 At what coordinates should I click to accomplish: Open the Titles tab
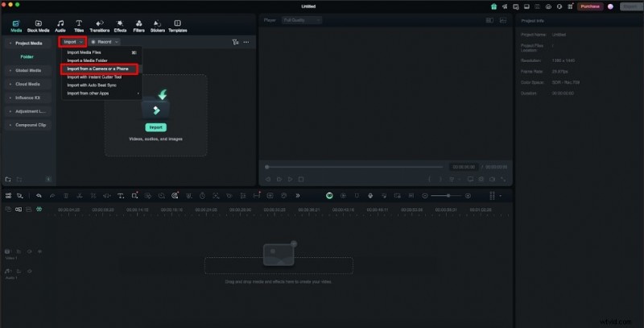tap(79, 26)
